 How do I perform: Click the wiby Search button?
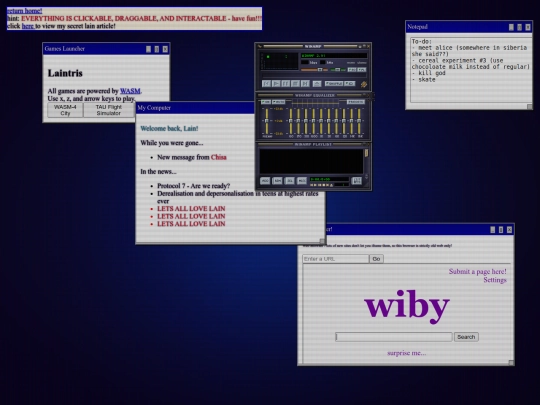(x=466, y=337)
